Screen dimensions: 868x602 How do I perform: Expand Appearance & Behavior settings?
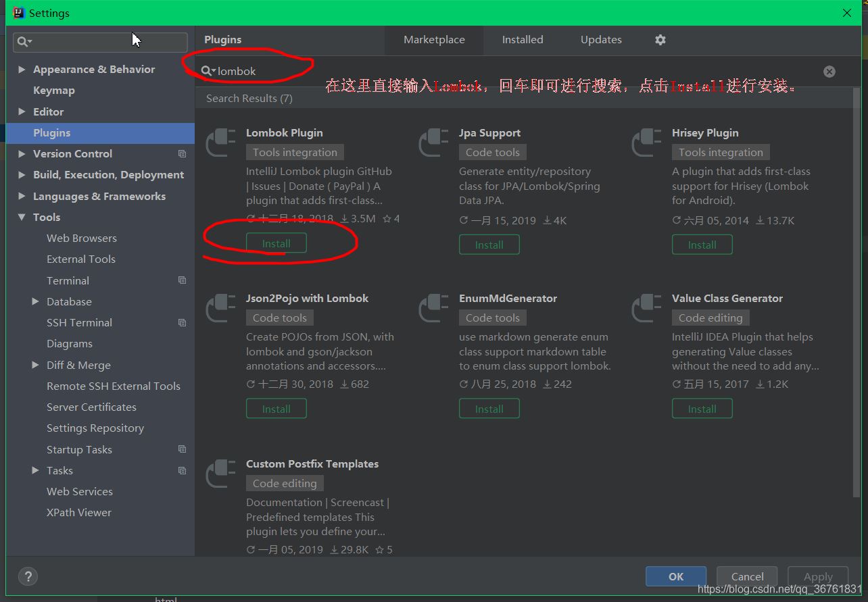coord(22,70)
